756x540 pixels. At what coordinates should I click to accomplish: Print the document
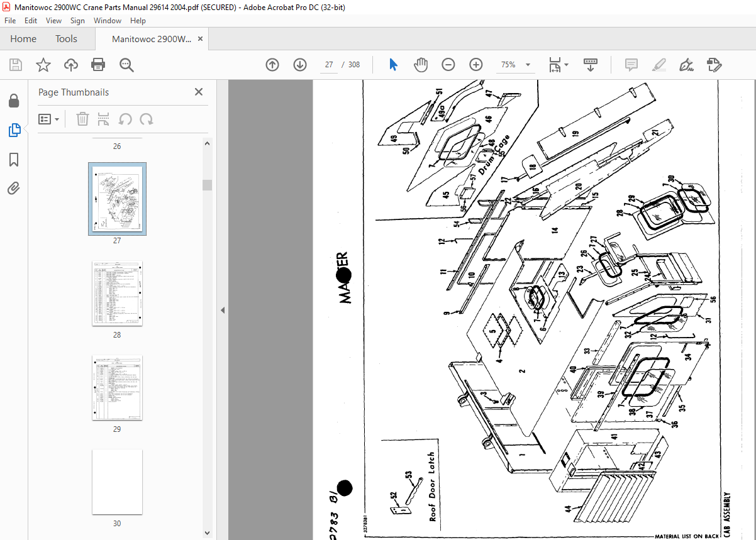98,65
